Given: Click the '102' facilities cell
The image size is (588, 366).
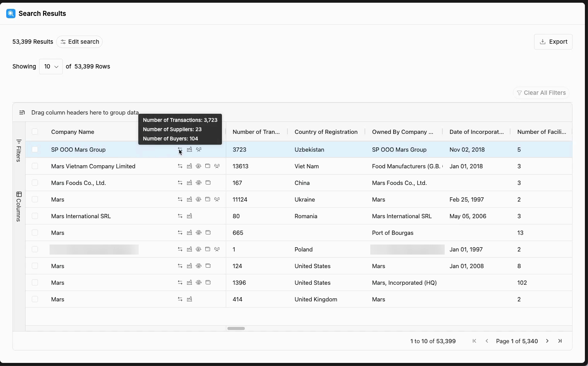Looking at the screenshot, I should pyautogui.click(x=522, y=282).
